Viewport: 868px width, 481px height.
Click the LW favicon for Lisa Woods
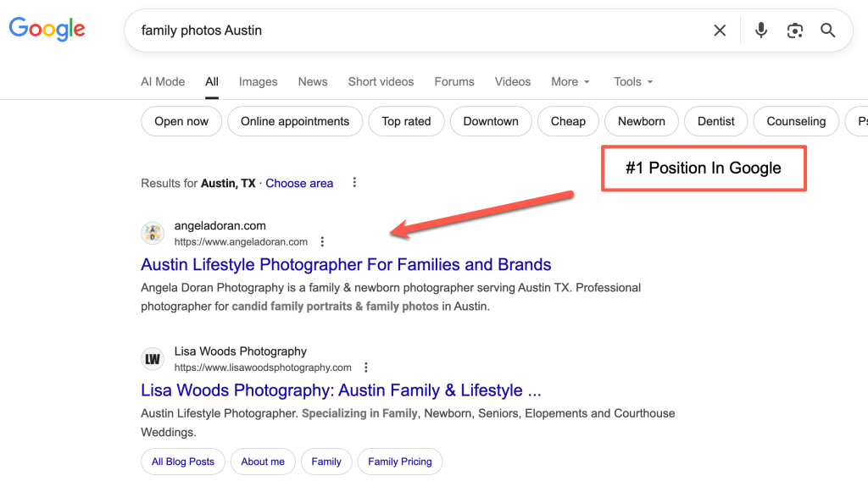pos(153,359)
